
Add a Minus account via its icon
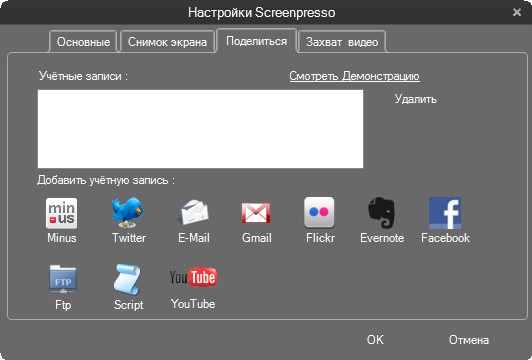point(61,213)
